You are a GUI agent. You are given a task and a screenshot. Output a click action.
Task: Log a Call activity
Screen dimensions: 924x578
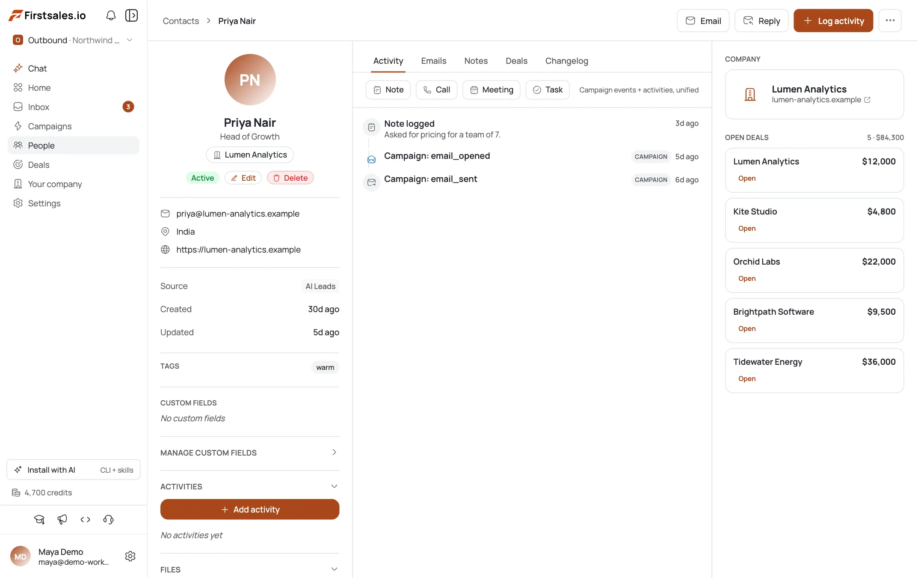coord(436,90)
